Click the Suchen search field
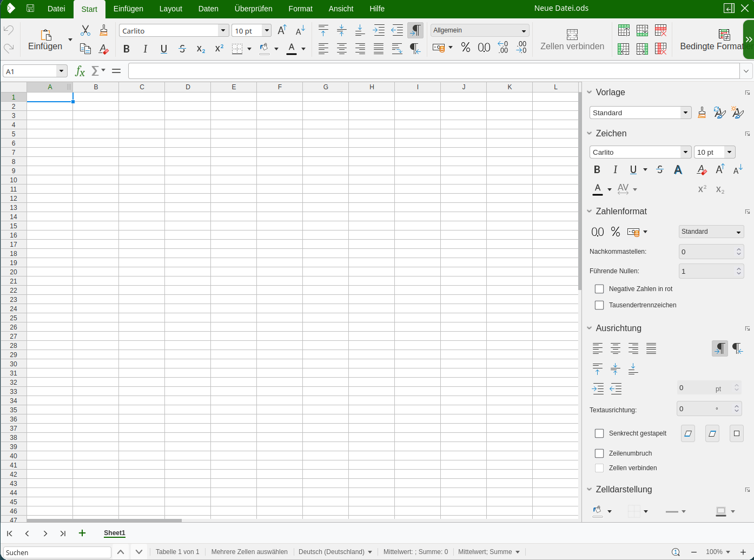Screen dimensions: 754x560 [x=57, y=552]
